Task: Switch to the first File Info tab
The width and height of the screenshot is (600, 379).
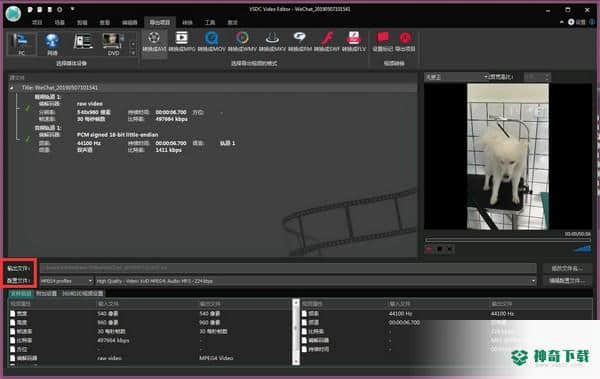Action: click(x=21, y=294)
